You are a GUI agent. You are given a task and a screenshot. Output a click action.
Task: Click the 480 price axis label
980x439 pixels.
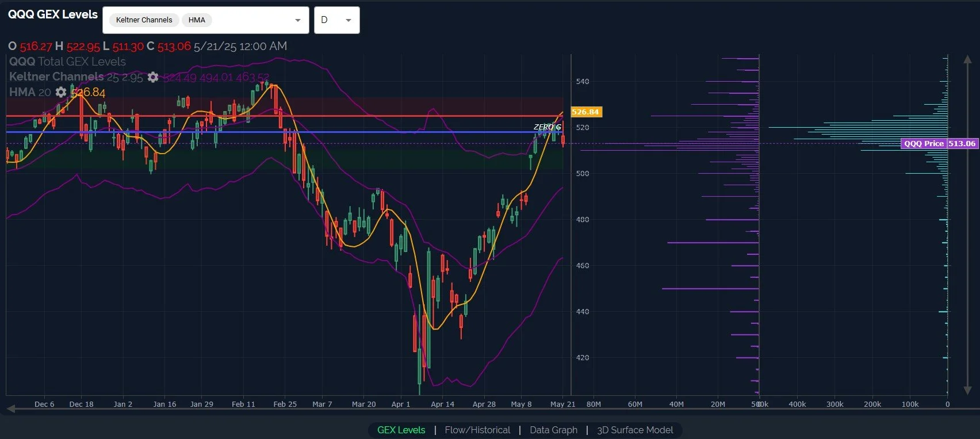coord(583,219)
